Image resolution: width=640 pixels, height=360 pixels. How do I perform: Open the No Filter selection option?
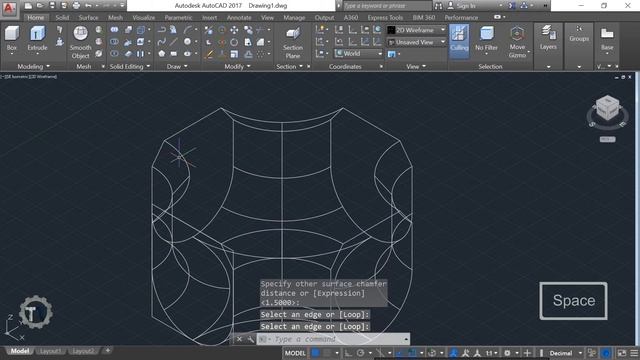486,40
